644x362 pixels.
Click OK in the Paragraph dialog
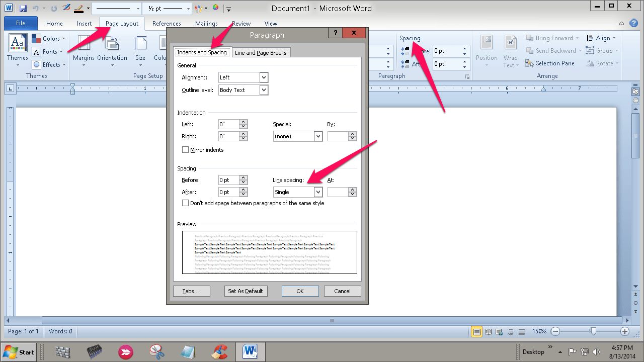point(300,291)
